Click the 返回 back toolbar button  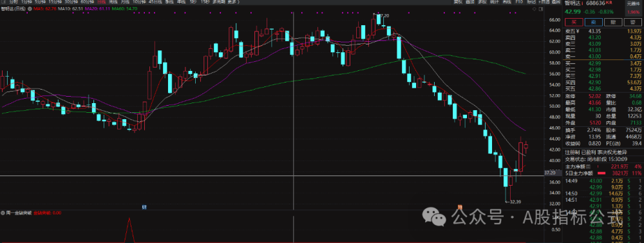[x=556, y=2]
